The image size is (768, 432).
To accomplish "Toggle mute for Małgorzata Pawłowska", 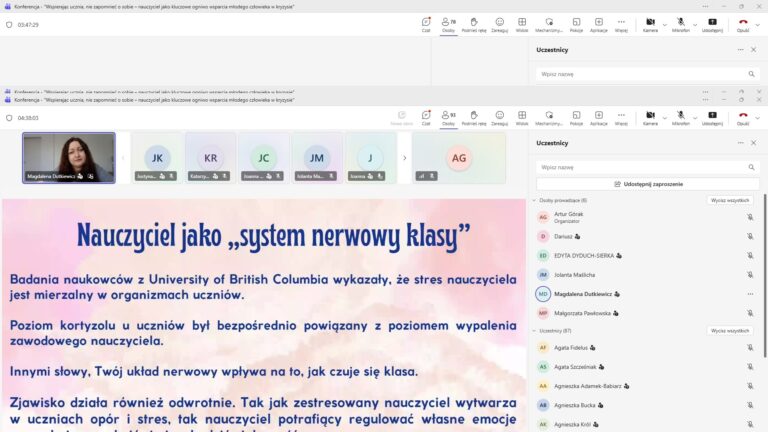I will (x=750, y=313).
